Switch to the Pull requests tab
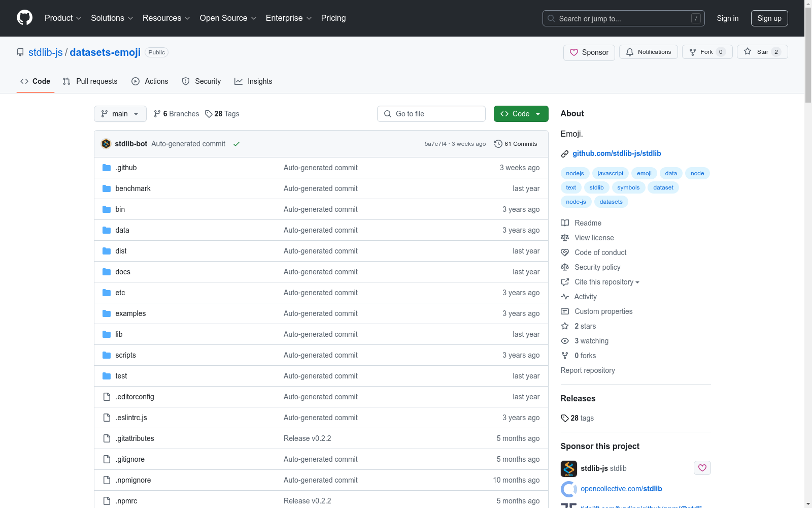This screenshot has width=812, height=508. (x=90, y=81)
